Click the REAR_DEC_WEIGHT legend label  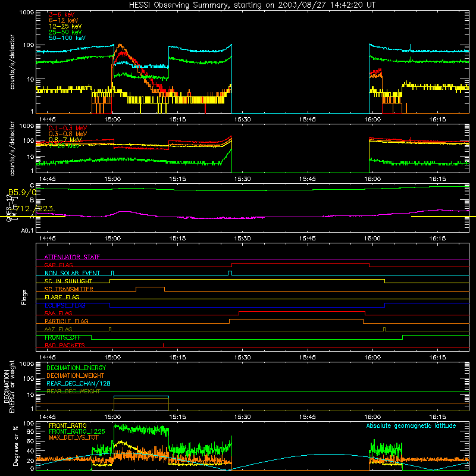(x=73, y=392)
